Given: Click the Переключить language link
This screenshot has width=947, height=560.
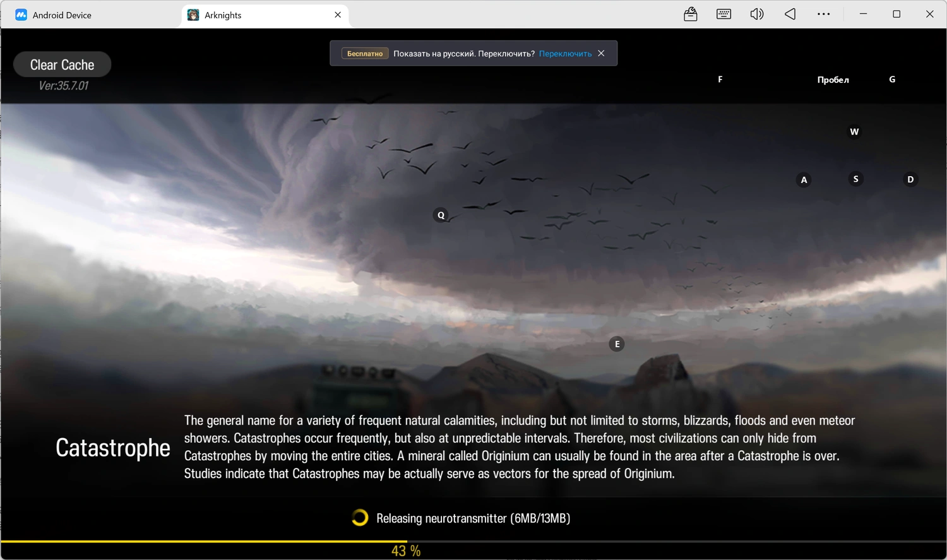Looking at the screenshot, I should coord(565,54).
